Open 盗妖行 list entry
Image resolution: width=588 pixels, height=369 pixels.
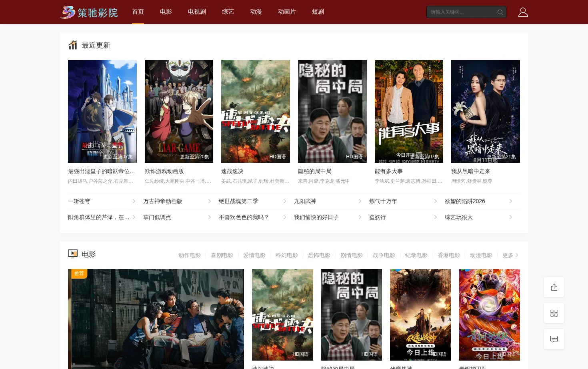tap(403, 217)
